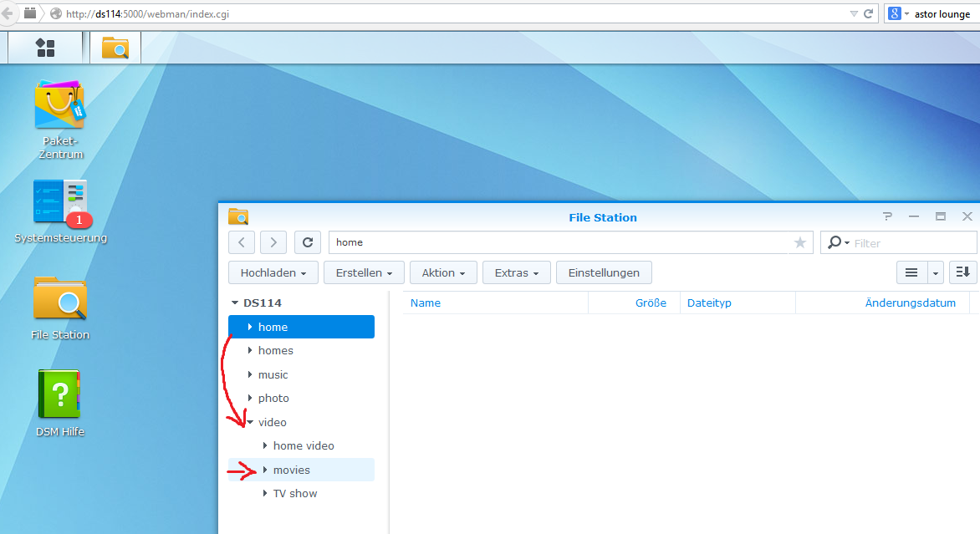Open the Erstellen dropdown
Image resolution: width=980 pixels, height=534 pixels.
point(364,273)
